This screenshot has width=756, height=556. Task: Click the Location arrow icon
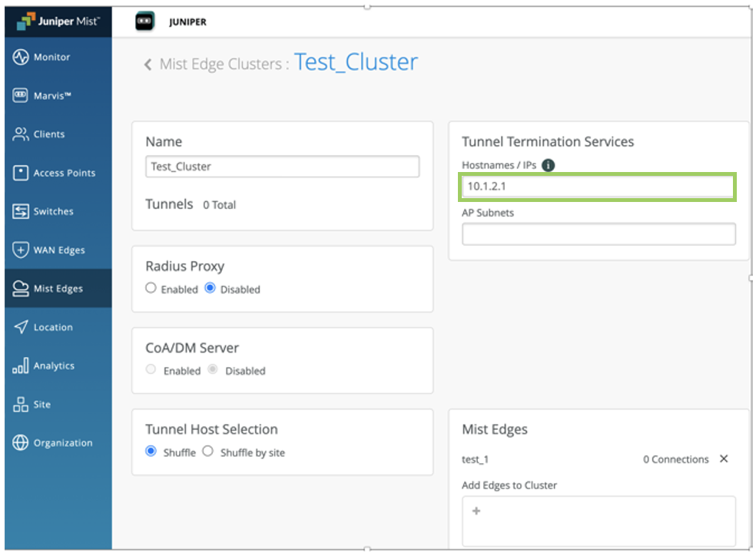[21, 327]
